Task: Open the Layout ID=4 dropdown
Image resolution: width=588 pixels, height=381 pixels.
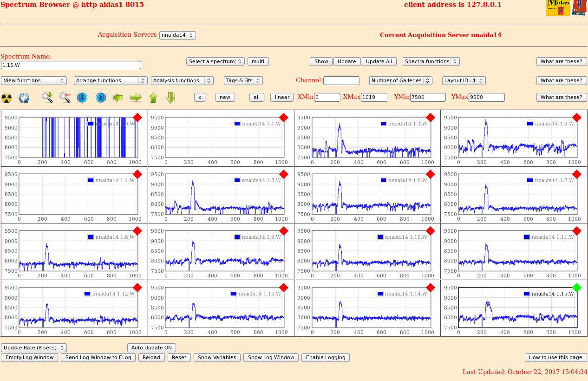Action: pos(464,80)
